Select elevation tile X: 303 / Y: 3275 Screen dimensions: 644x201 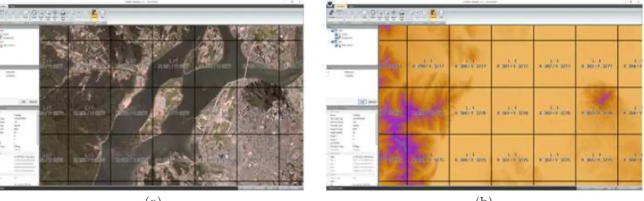tap(597, 157)
